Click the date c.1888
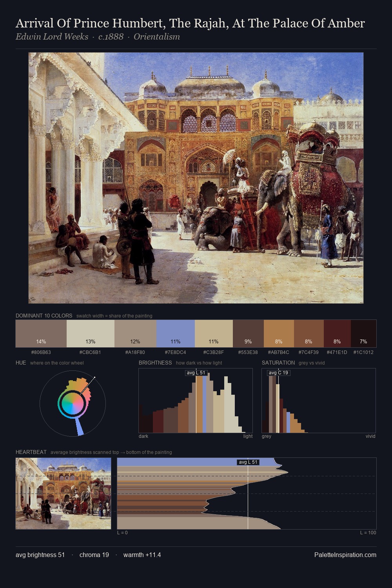392x588 pixels. tap(111, 37)
